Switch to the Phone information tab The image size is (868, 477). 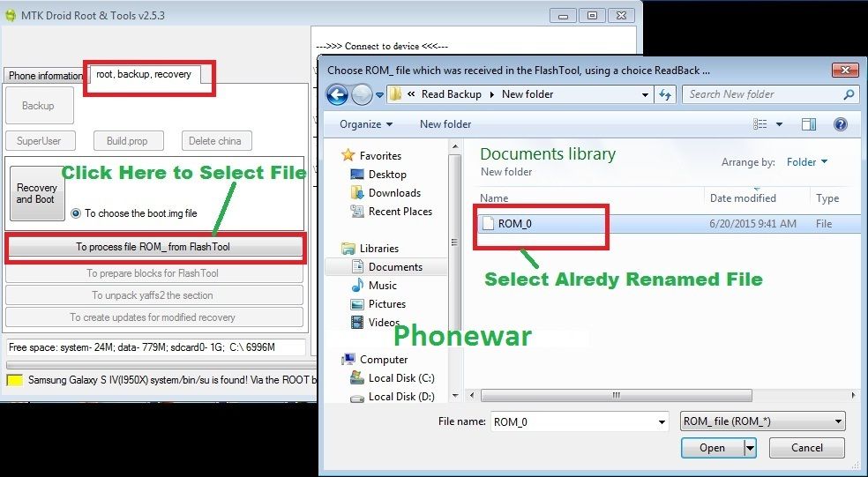pos(44,76)
